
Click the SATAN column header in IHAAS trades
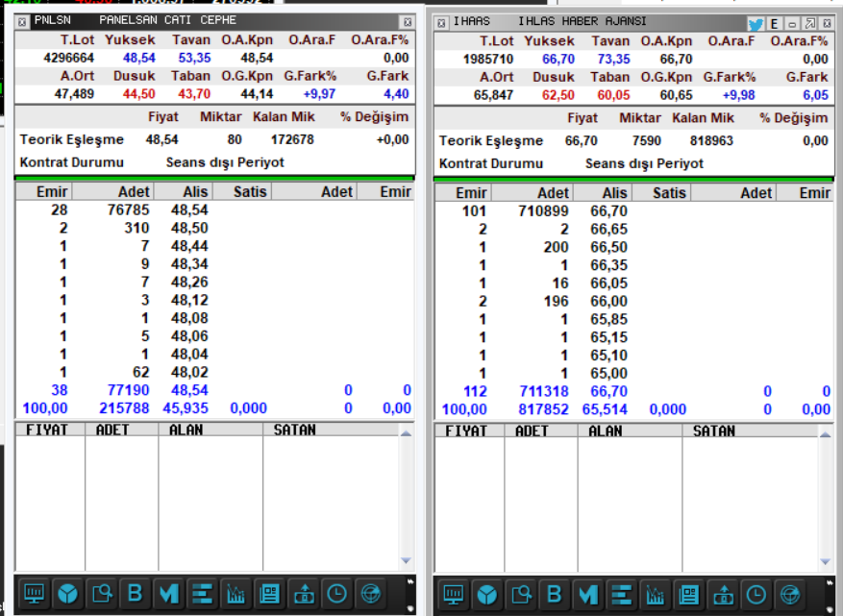750,431
